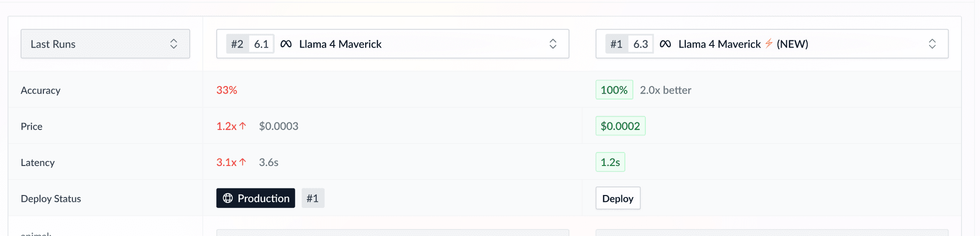Click the lightning bolt icon beside Llama 4 Maverick
The image size is (980, 236).
(769, 43)
